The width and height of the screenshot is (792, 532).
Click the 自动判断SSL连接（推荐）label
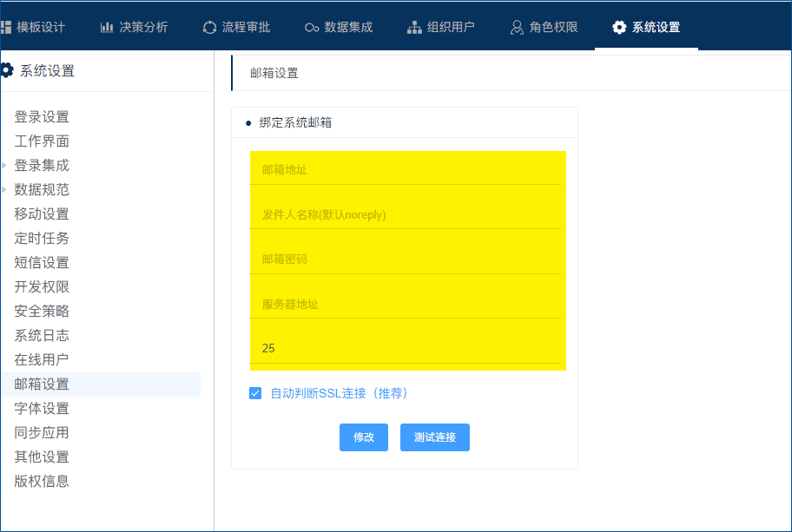point(339,393)
